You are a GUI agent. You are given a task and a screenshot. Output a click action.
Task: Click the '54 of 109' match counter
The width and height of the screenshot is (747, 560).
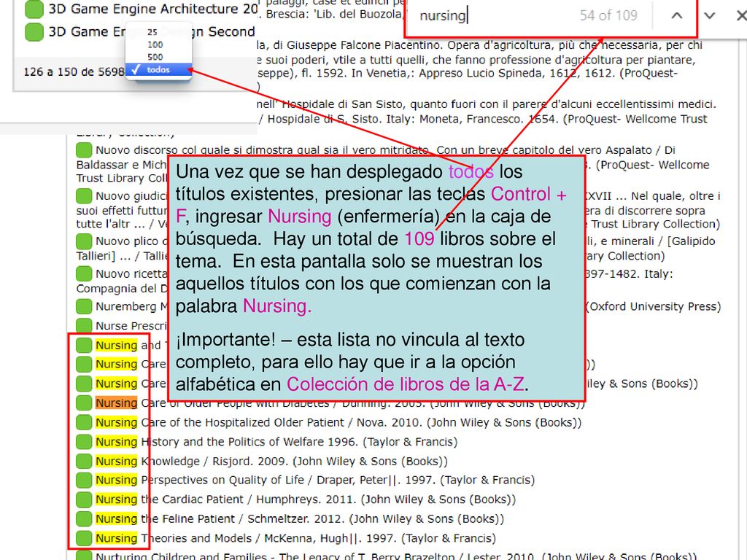pos(608,16)
